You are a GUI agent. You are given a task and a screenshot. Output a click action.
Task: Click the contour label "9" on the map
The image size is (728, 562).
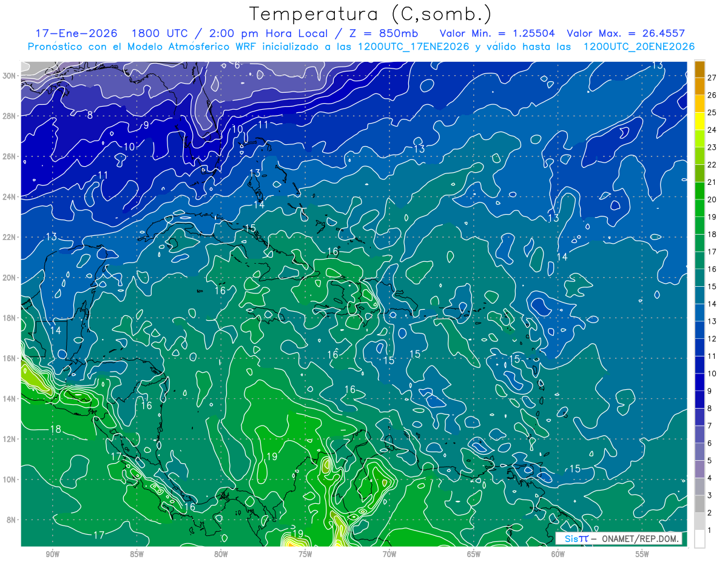pos(146,125)
